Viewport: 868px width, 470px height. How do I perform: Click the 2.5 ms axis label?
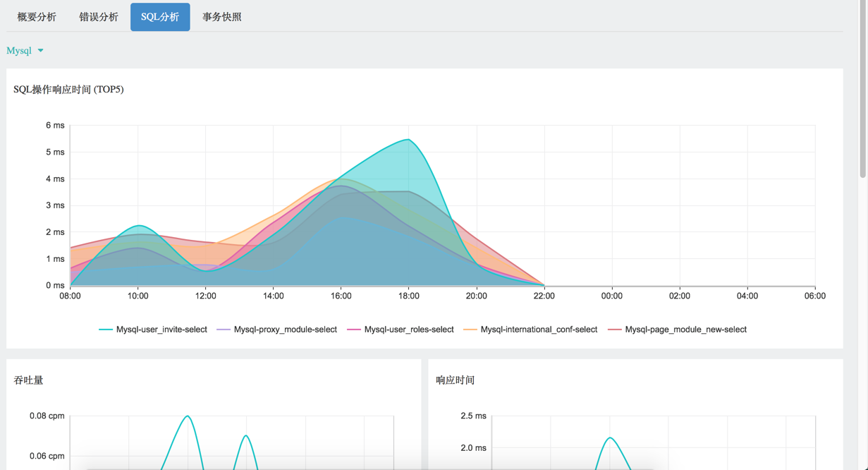click(x=473, y=416)
